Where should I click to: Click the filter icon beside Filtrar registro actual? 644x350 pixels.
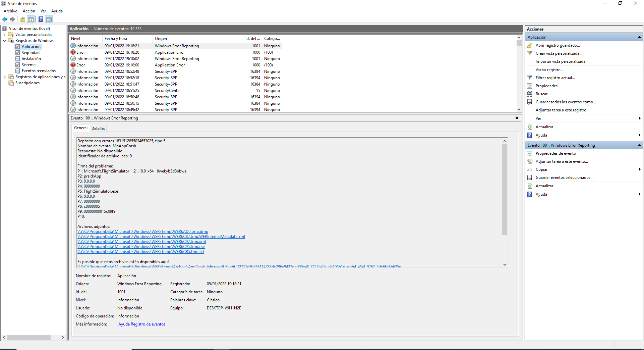(x=530, y=78)
